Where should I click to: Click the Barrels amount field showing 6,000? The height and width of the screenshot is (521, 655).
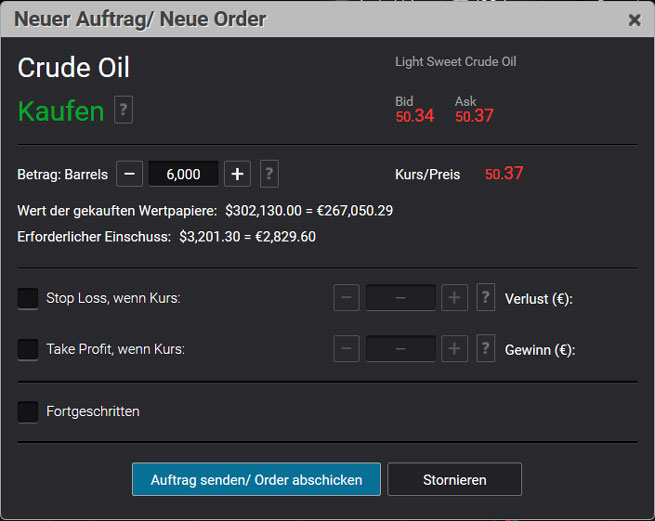pos(183,174)
